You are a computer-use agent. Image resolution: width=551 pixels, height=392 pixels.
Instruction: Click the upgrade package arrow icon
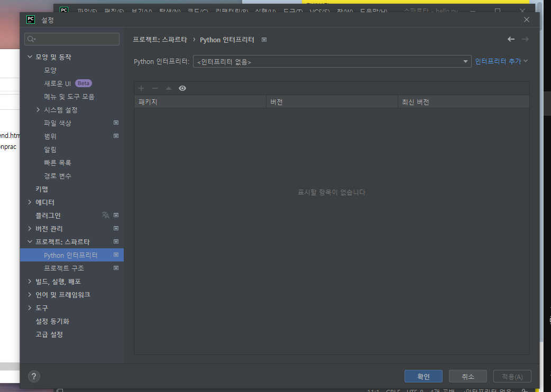click(169, 88)
